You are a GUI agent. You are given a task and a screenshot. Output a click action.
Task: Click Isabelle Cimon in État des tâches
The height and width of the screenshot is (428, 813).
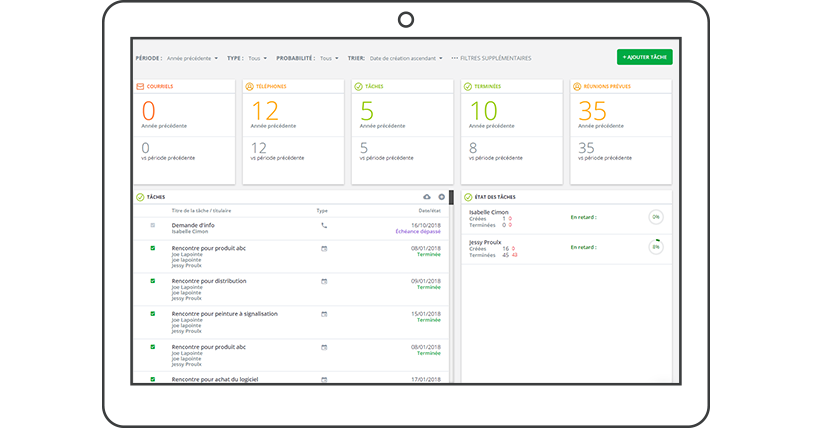point(488,212)
